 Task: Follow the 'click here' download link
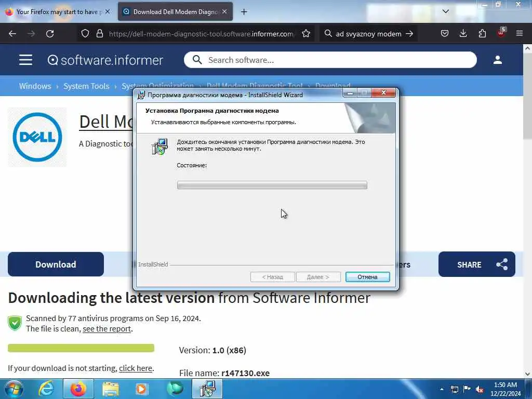click(136, 368)
